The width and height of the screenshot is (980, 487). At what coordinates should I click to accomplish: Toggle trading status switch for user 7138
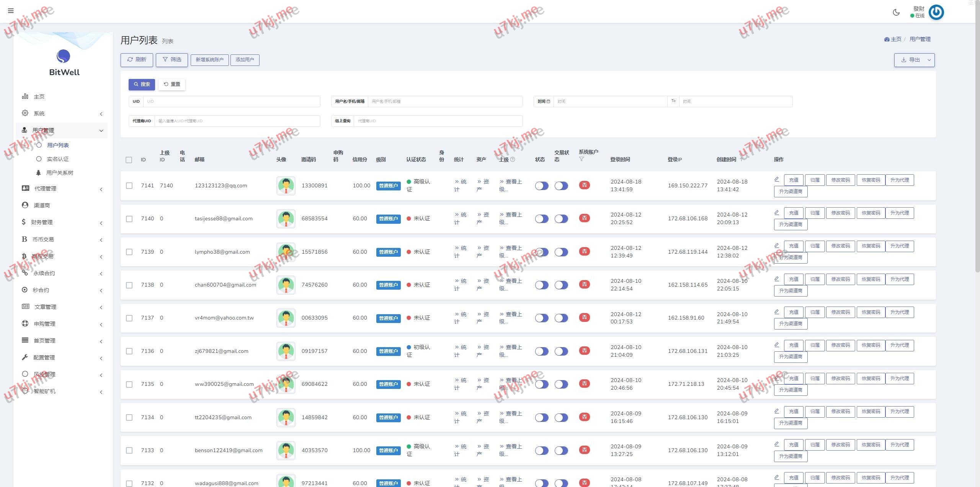click(561, 285)
